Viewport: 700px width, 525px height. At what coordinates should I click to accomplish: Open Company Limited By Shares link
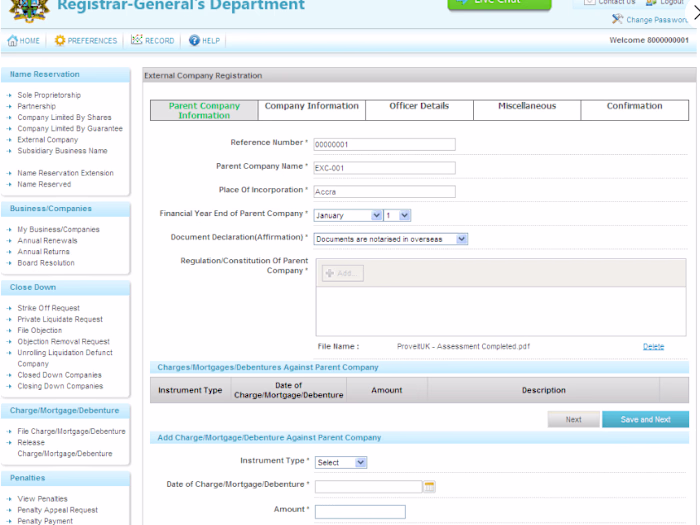coord(64,117)
